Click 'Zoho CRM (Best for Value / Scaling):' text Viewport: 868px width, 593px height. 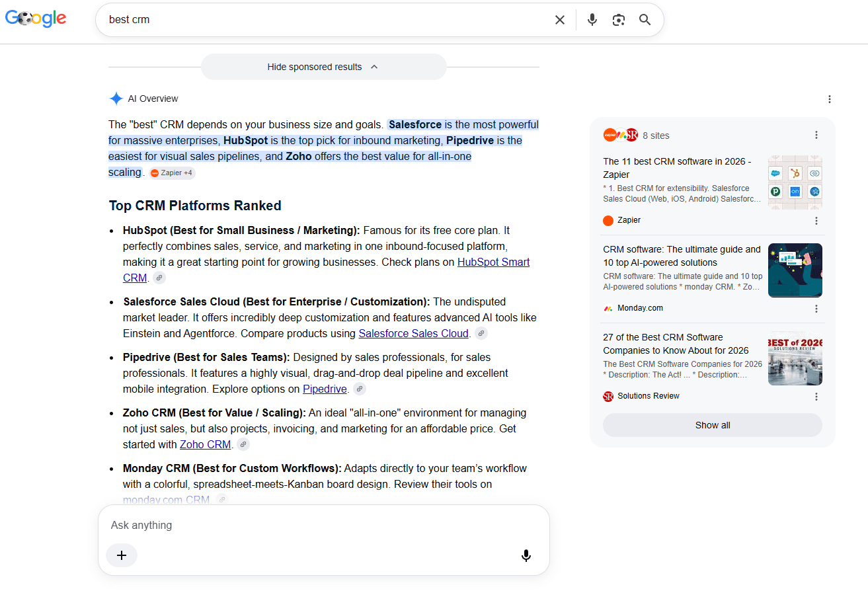click(x=214, y=413)
